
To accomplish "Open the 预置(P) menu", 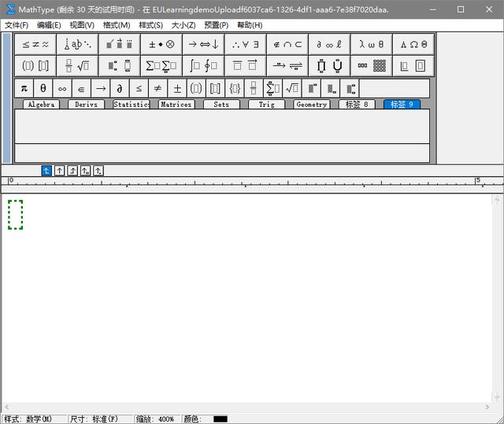I will [x=217, y=25].
